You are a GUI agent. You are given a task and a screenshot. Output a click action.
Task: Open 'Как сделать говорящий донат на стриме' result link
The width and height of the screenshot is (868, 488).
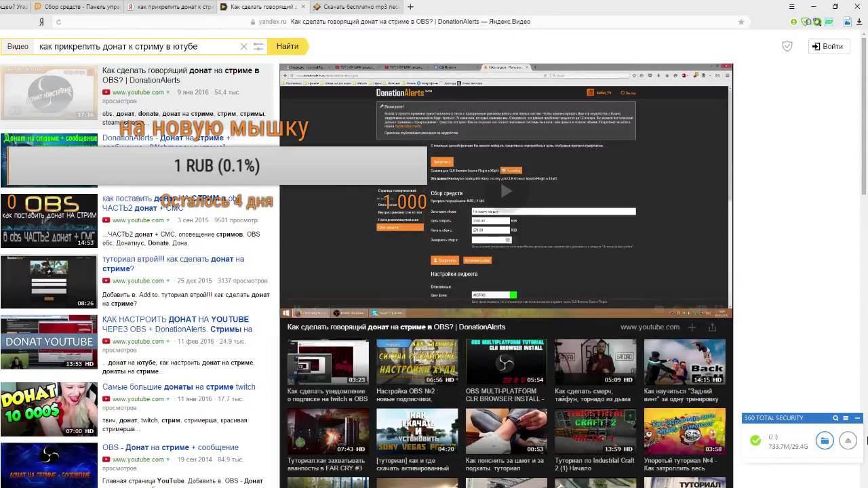click(x=180, y=75)
